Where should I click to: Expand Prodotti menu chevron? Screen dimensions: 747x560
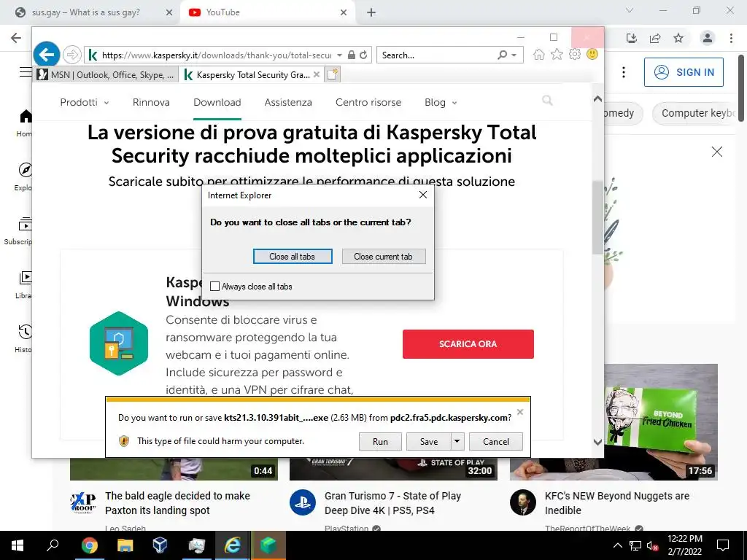[x=107, y=103]
